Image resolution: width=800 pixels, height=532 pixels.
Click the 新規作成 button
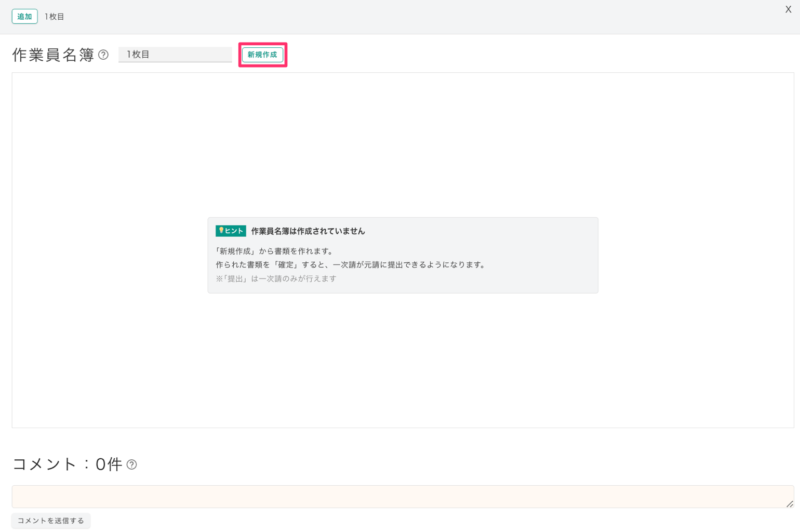point(262,55)
